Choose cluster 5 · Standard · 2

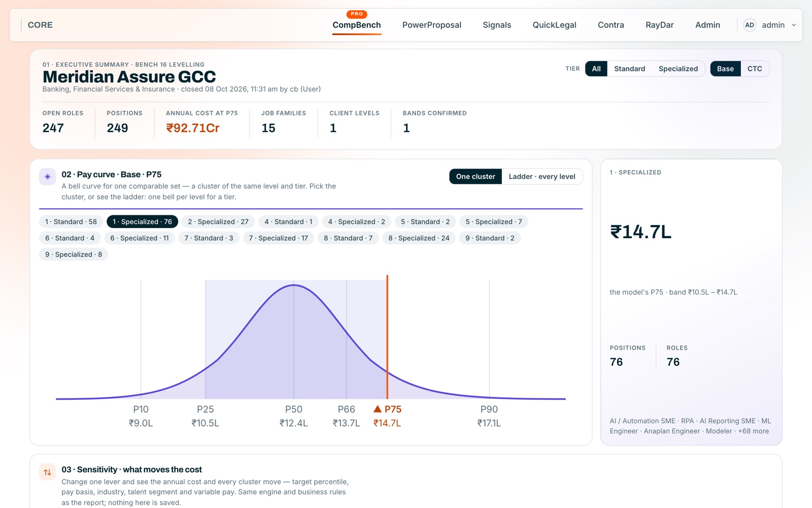tap(425, 221)
